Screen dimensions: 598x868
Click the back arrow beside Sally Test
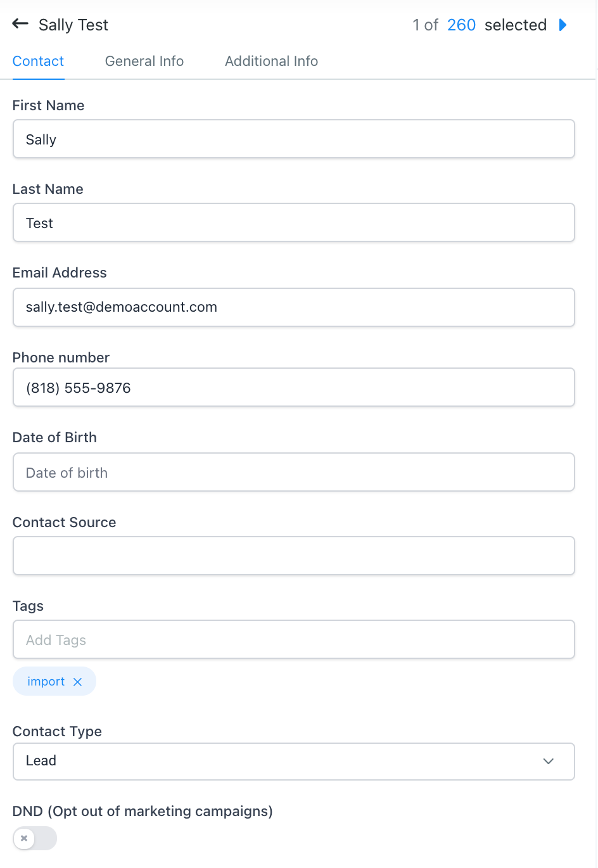20,24
